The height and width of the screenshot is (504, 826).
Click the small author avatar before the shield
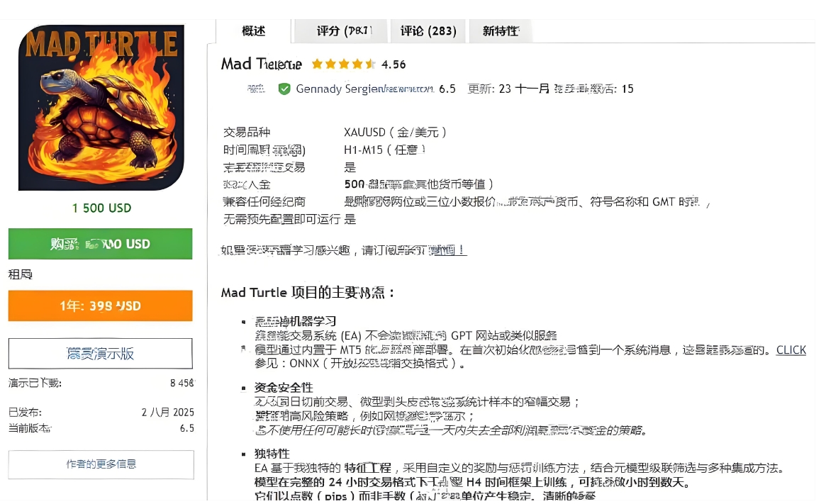tap(255, 89)
